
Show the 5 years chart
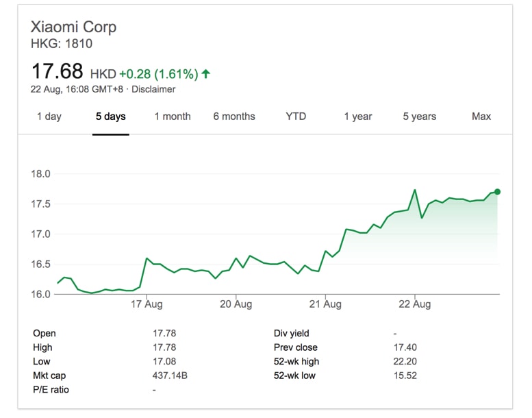click(x=419, y=116)
